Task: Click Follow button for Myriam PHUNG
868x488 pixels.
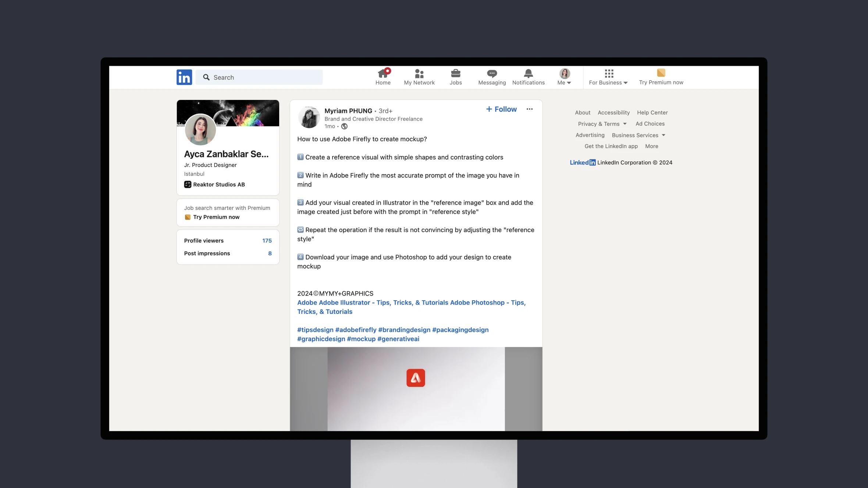Action: pos(501,109)
